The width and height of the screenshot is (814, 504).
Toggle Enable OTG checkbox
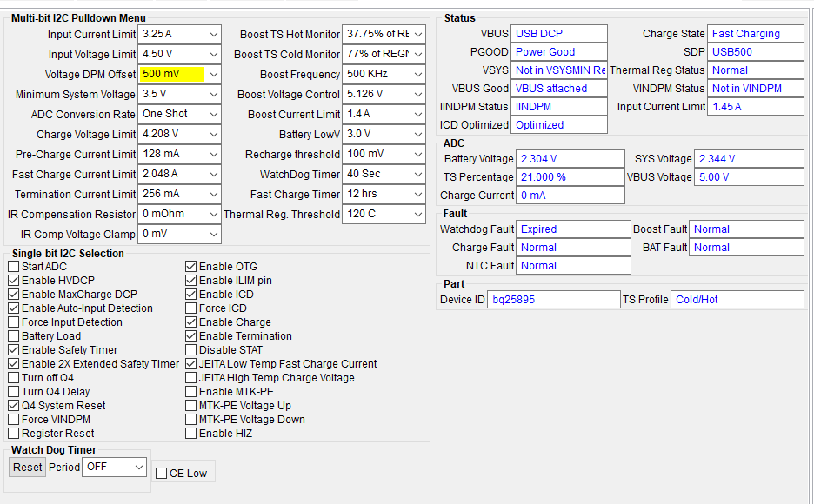(x=191, y=267)
